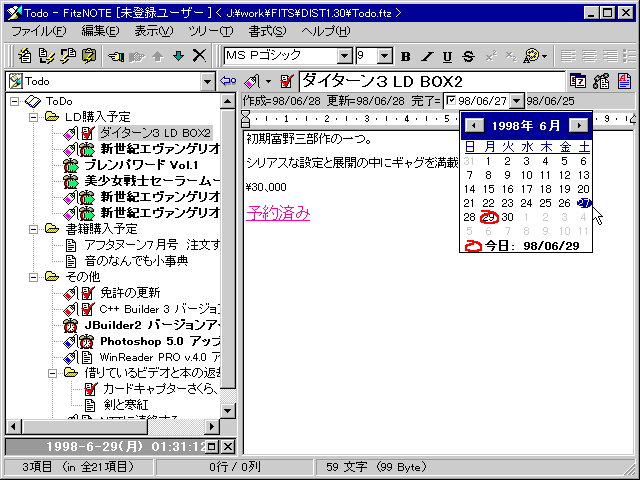Select JBuilder2 バージョンアップ item

[x=152, y=325]
